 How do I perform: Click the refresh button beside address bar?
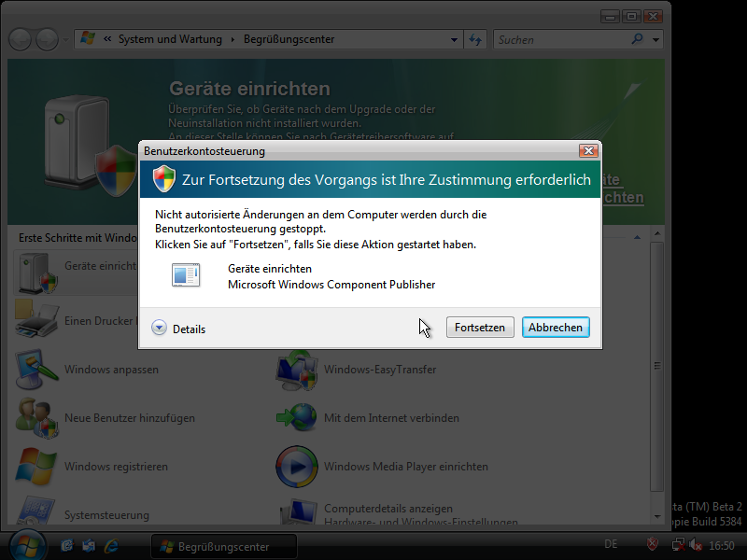[475, 40]
